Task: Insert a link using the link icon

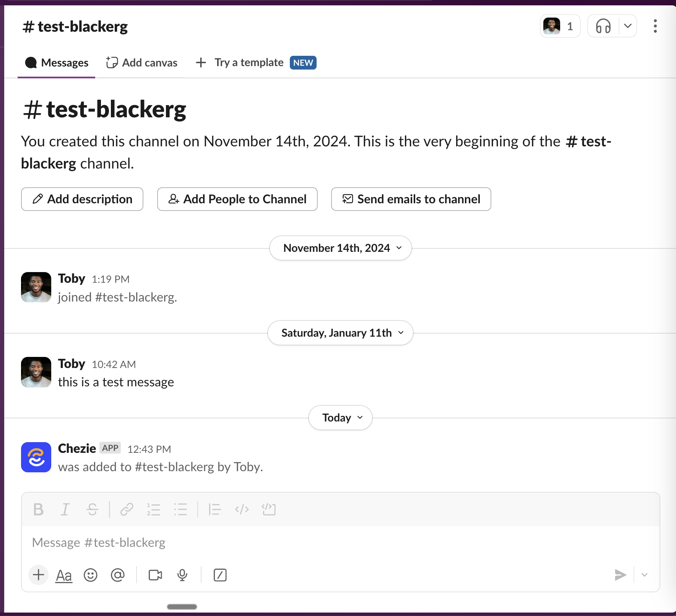Action: (127, 509)
